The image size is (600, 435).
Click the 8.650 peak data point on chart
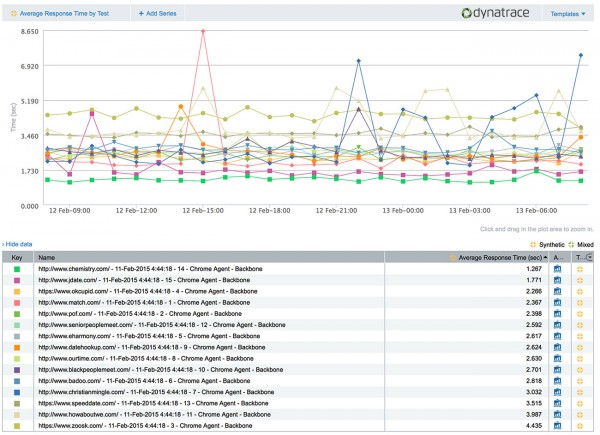[x=203, y=31]
